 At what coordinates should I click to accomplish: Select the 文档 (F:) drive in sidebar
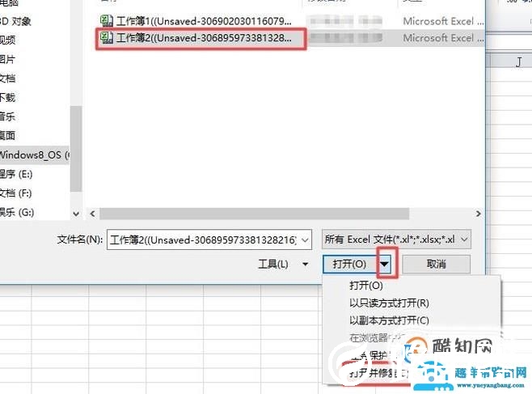(x=16, y=193)
